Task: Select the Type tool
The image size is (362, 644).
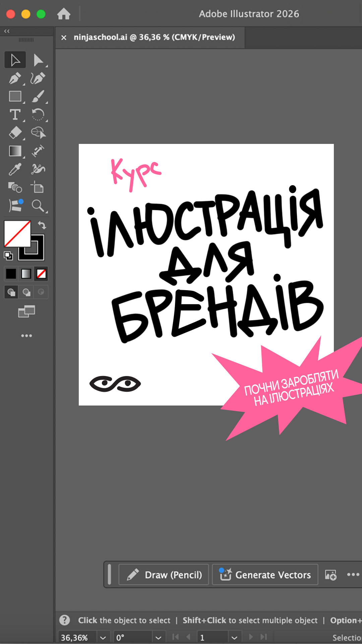Action: 15,115
